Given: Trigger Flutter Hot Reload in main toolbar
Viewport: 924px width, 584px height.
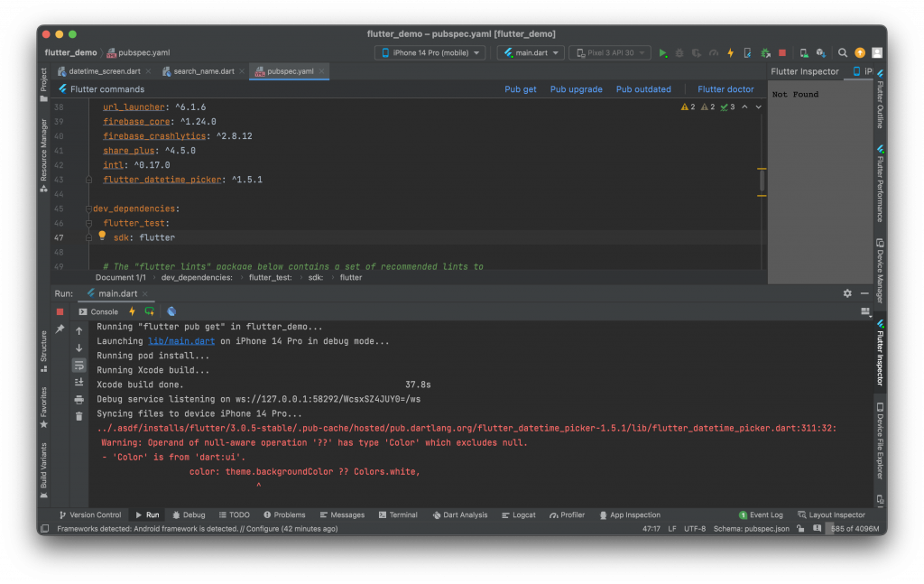Looking at the screenshot, I should (x=731, y=53).
